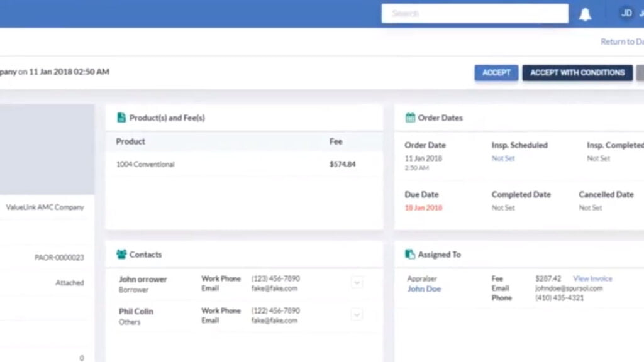Follow the Return to Dashboard link
Screen dimensions: 644x362
(x=622, y=41)
